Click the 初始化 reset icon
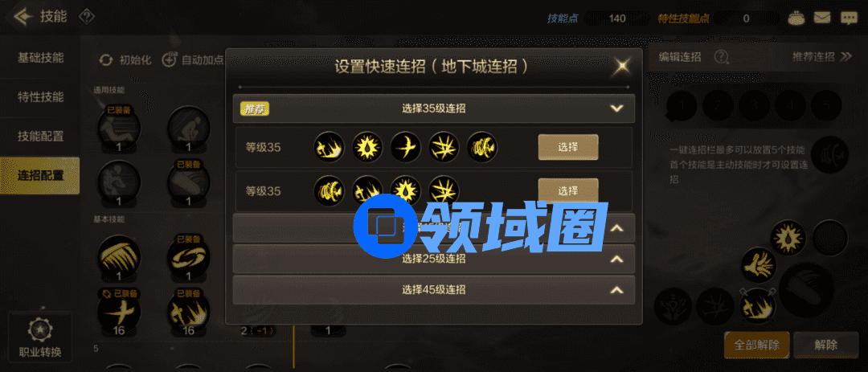This screenshot has height=372, width=868. [x=106, y=59]
